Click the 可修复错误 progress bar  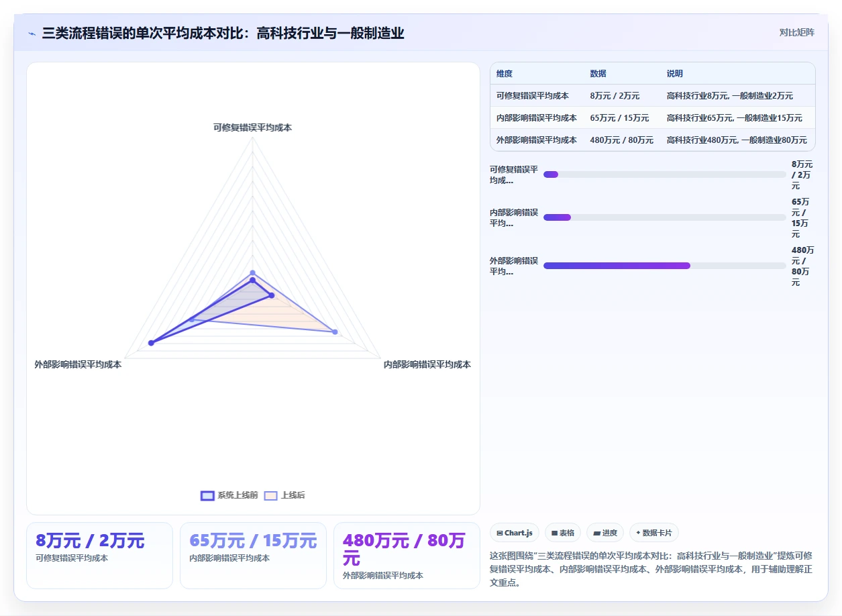[664, 174]
